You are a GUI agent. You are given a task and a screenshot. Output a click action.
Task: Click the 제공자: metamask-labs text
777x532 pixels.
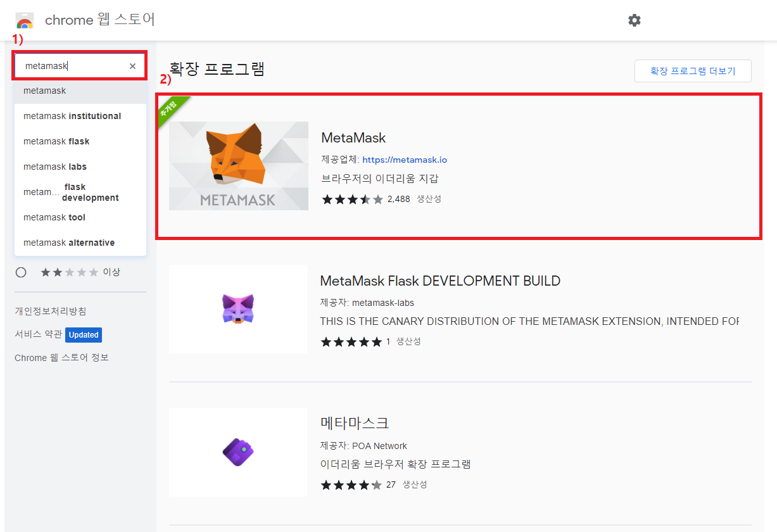(367, 303)
